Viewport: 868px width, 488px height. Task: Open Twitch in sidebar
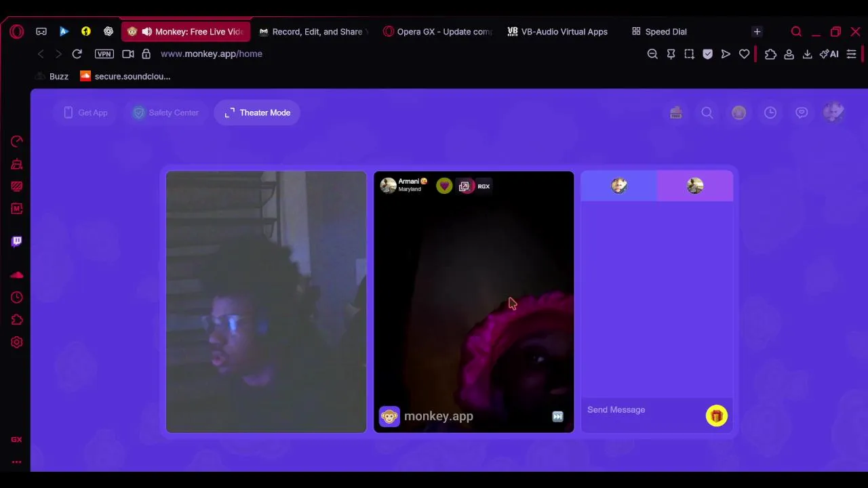tap(17, 241)
